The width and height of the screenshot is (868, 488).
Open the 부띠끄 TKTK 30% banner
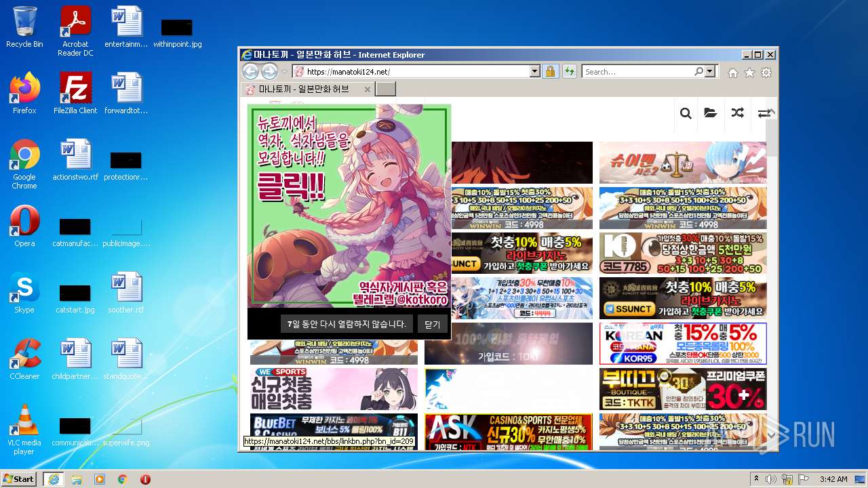(x=683, y=389)
